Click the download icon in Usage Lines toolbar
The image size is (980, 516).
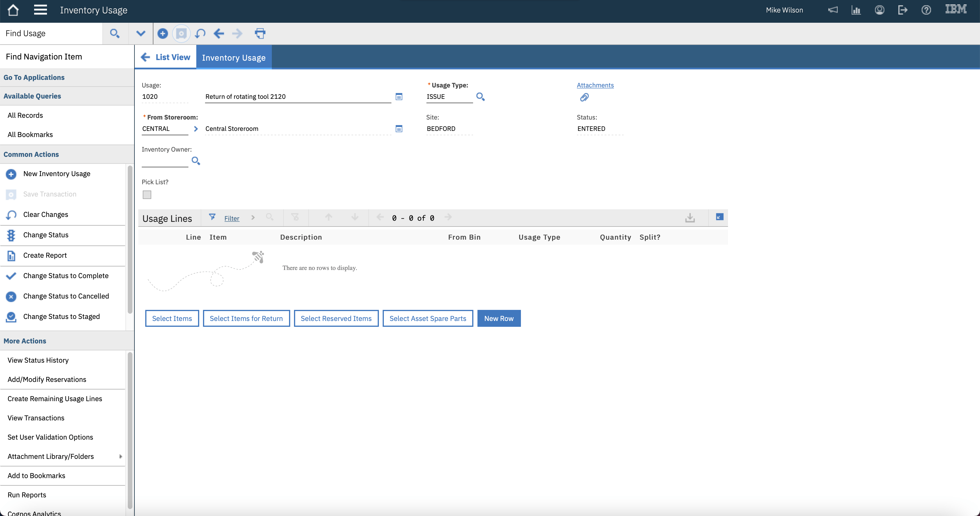point(690,217)
